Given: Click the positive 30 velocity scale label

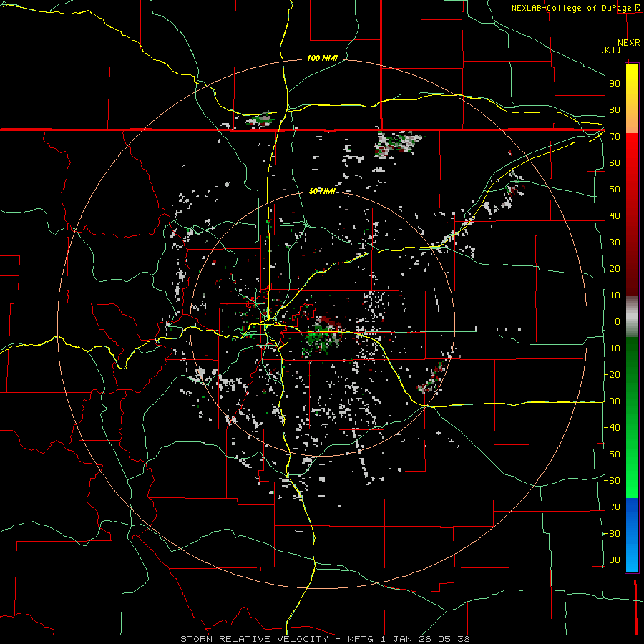Looking at the screenshot, I should point(615,243).
